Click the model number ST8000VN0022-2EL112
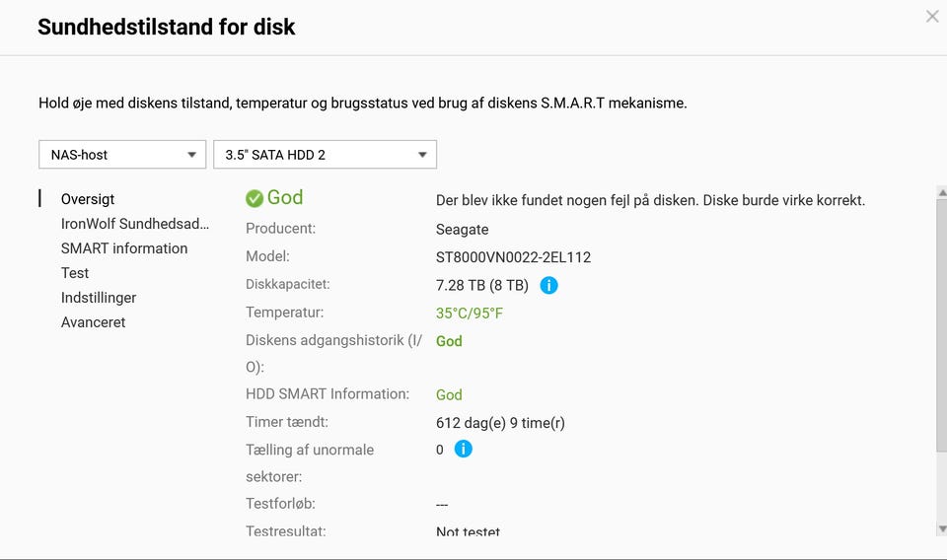947x560 pixels. 513,257
